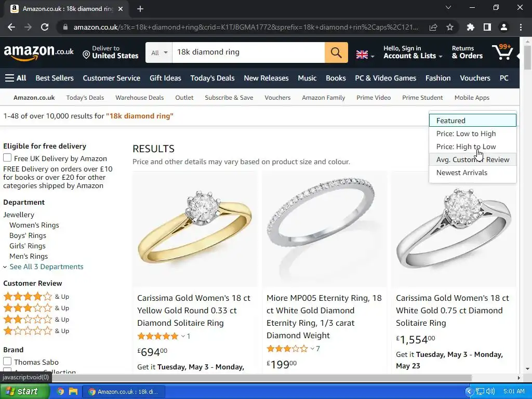Click the Amazon.co.uk logo
The height and width of the screenshot is (399, 532).
coord(38,52)
